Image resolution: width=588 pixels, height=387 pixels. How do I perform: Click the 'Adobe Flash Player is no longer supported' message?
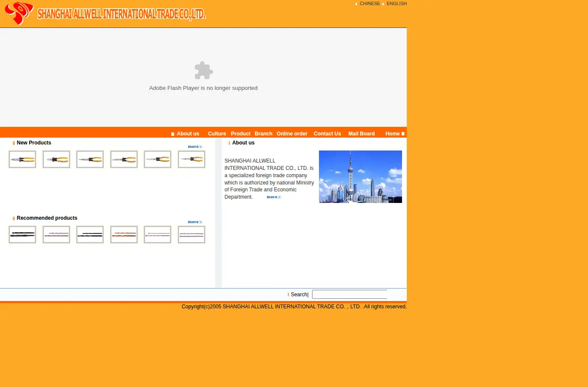pos(203,88)
